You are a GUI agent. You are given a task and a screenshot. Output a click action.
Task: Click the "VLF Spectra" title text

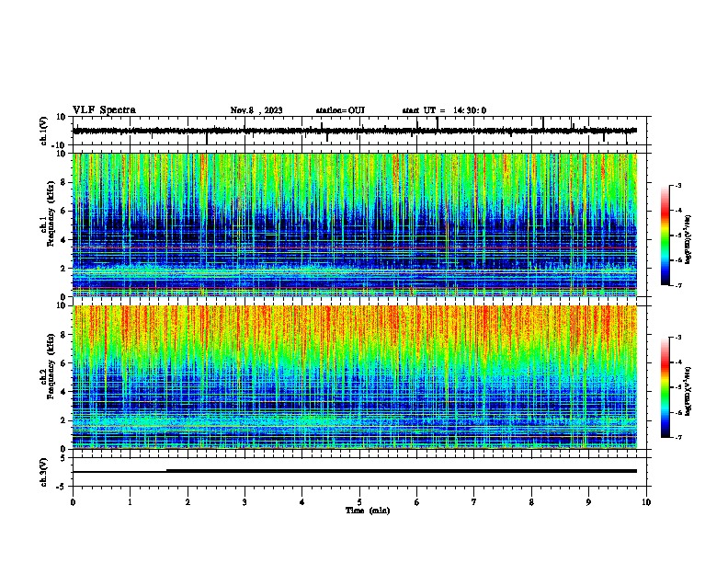(x=104, y=110)
